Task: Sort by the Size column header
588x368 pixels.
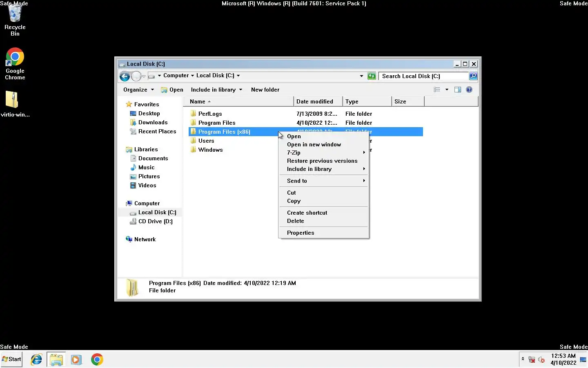Action: tap(408, 101)
